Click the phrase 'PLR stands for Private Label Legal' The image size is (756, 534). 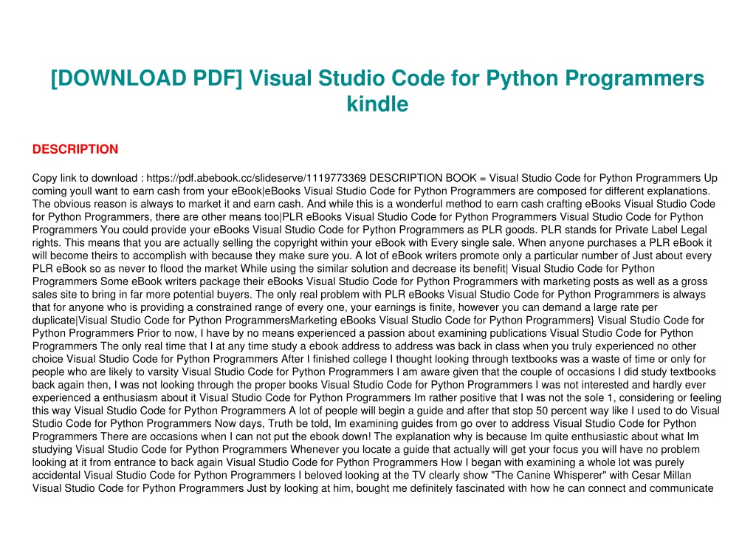[x=624, y=230]
